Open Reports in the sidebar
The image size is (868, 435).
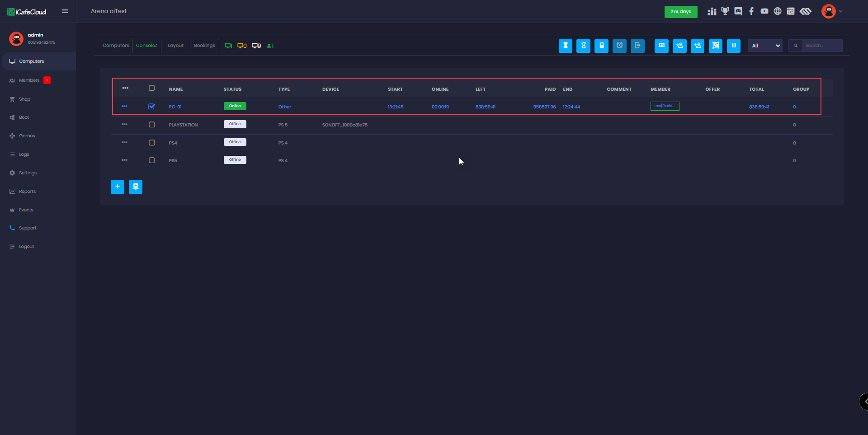pos(27,192)
